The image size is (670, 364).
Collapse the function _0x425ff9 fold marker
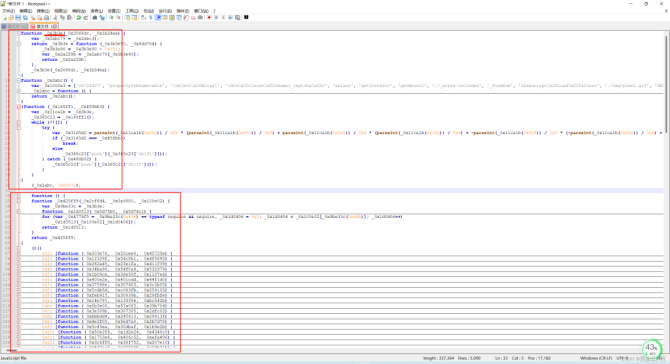click(x=19, y=201)
